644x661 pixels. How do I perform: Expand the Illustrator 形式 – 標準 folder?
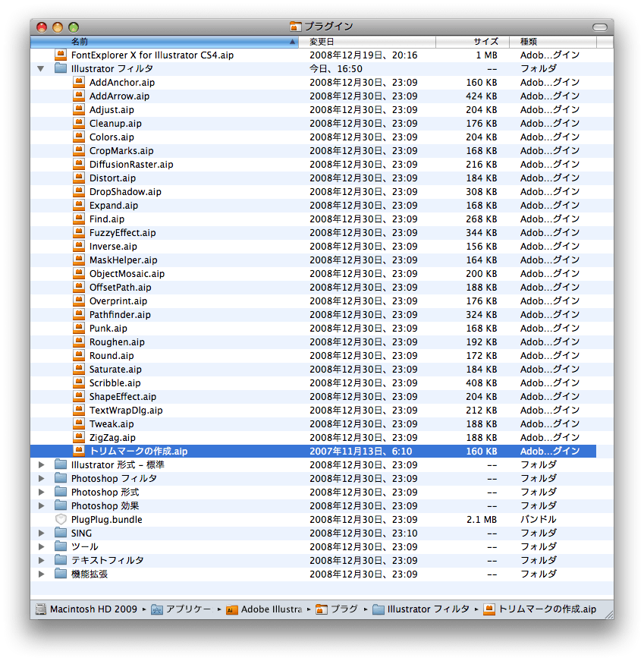click(41, 464)
